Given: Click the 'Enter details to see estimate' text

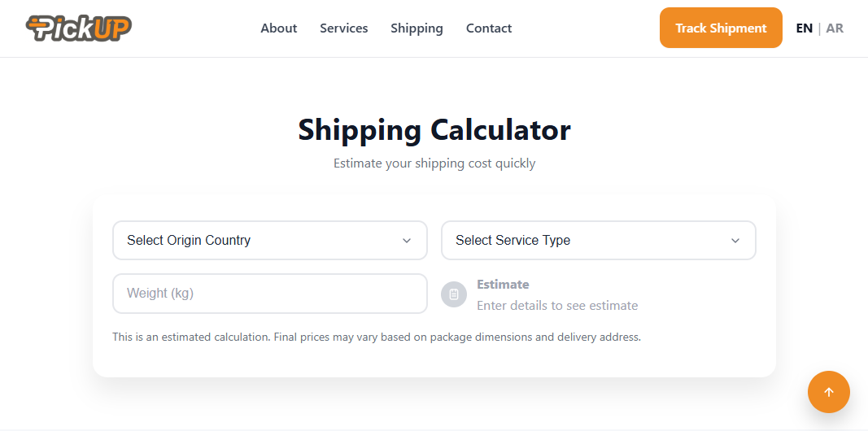Looking at the screenshot, I should tap(557, 306).
